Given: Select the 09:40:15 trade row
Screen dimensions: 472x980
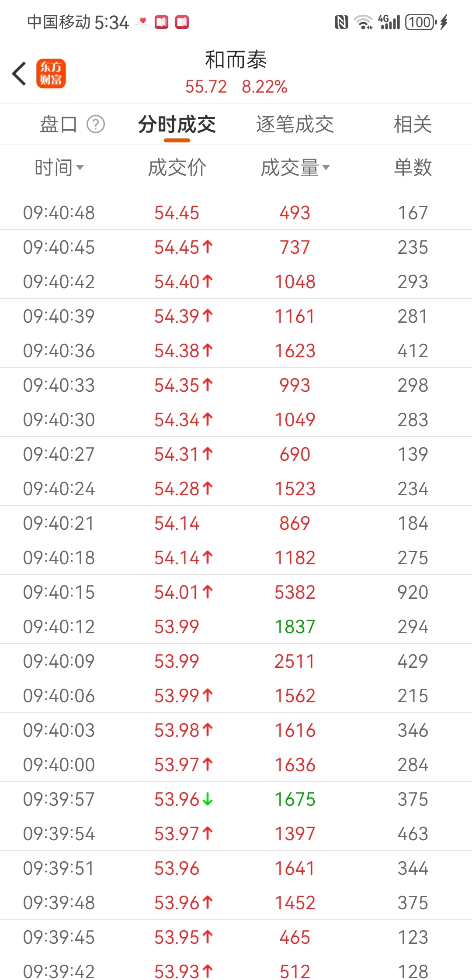Looking at the screenshot, I should pos(236,592).
